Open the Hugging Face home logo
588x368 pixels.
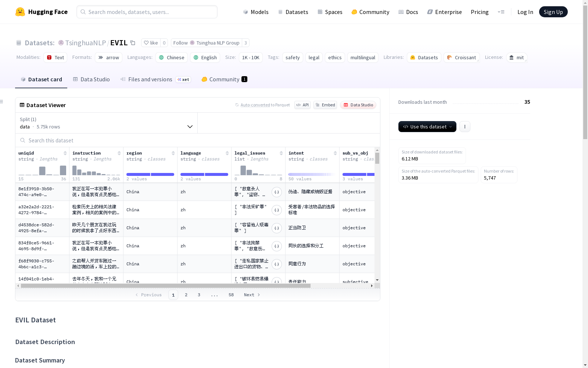[42, 12]
